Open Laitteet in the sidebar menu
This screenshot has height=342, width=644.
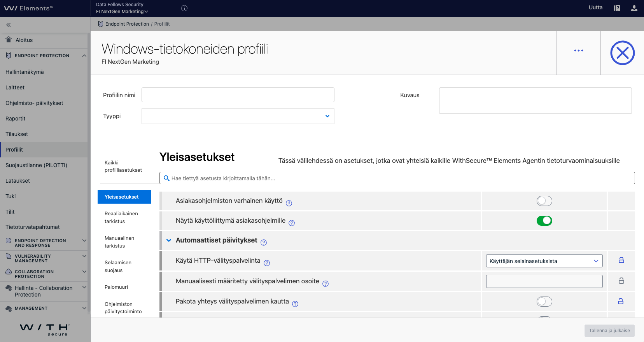tap(15, 87)
